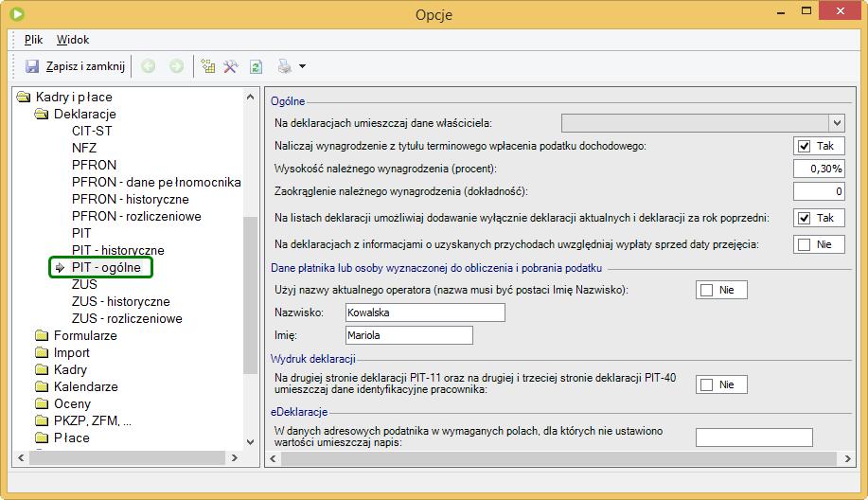The height and width of the screenshot is (500, 868).
Task: Click the Zaokrąglenie dokładność field
Action: tap(819, 191)
